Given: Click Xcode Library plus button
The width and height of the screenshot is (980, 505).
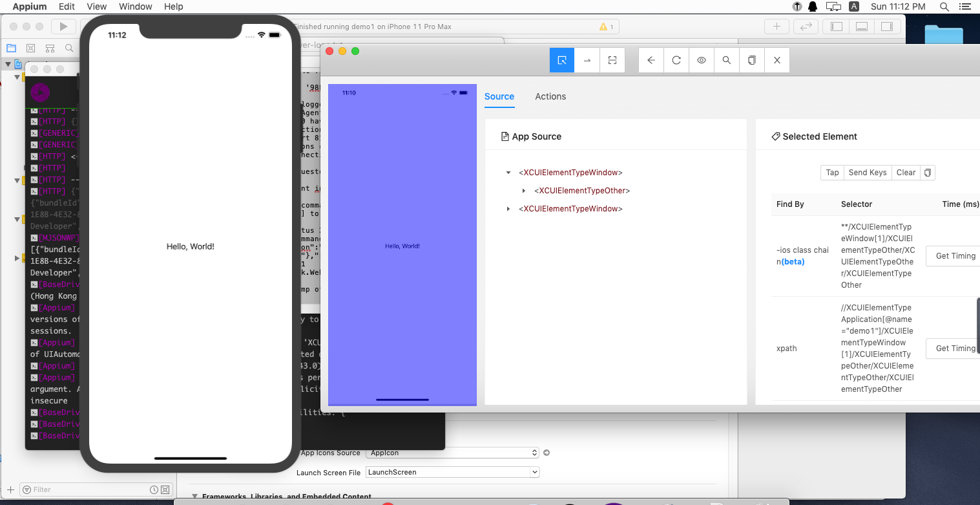Looking at the screenshot, I should [x=777, y=27].
